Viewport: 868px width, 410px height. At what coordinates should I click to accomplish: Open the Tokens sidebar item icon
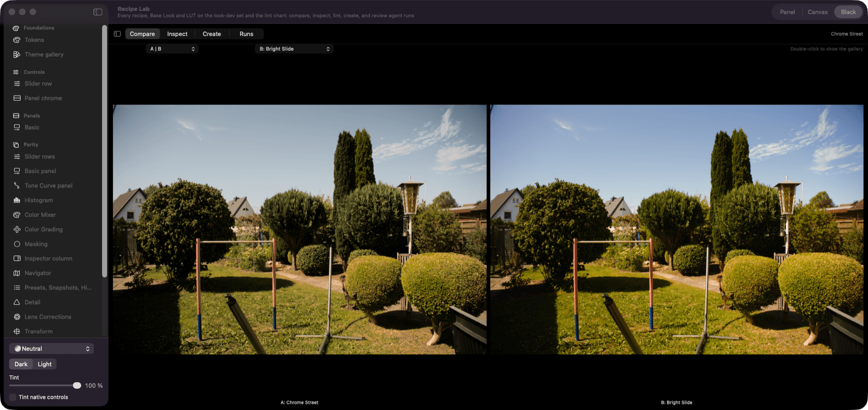tap(17, 40)
